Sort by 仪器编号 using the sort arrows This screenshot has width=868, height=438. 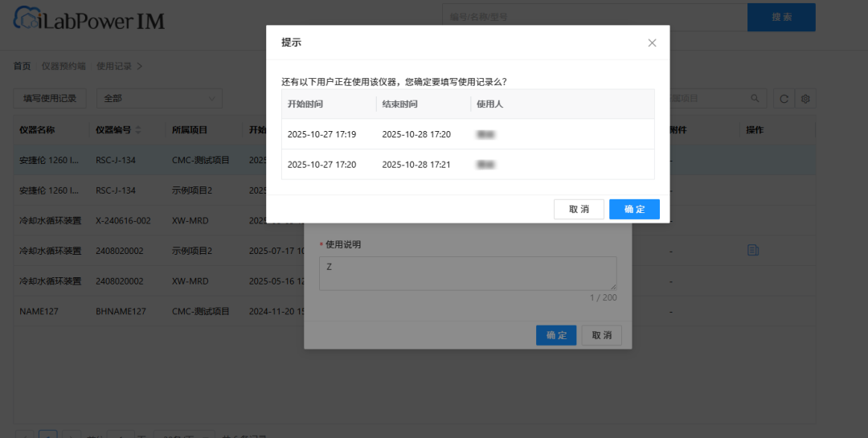pyautogui.click(x=137, y=129)
